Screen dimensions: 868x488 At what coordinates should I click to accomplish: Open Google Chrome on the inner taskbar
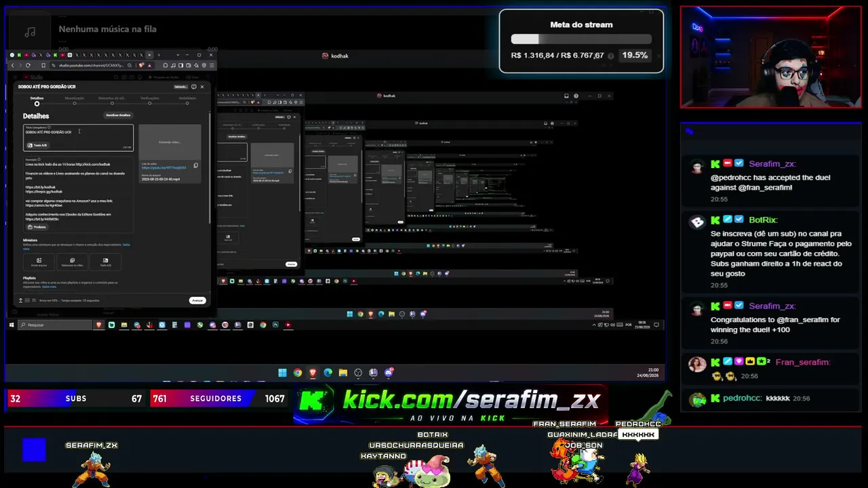click(263, 325)
